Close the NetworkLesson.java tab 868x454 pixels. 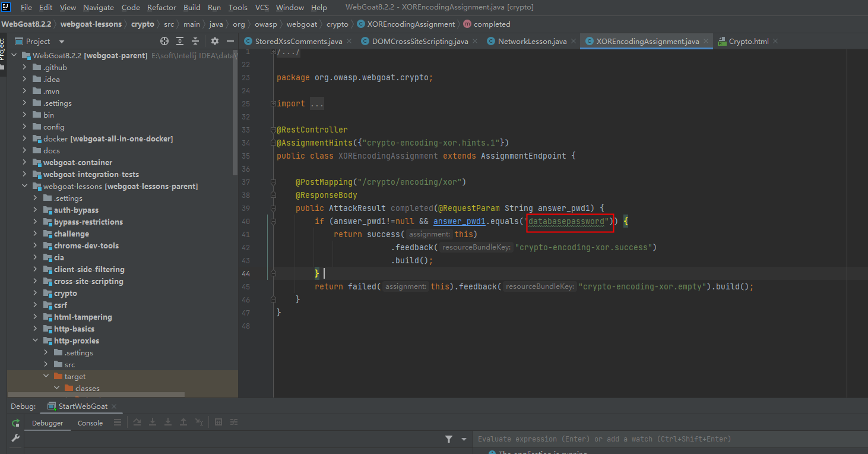pos(573,41)
